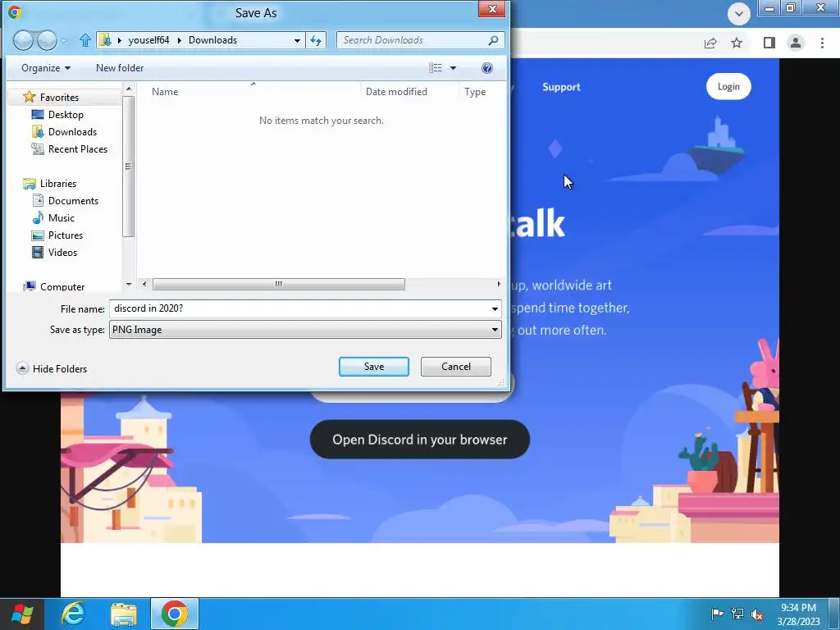Select Downloads in the Favorites list
This screenshot has width=840, height=630.
[72, 132]
